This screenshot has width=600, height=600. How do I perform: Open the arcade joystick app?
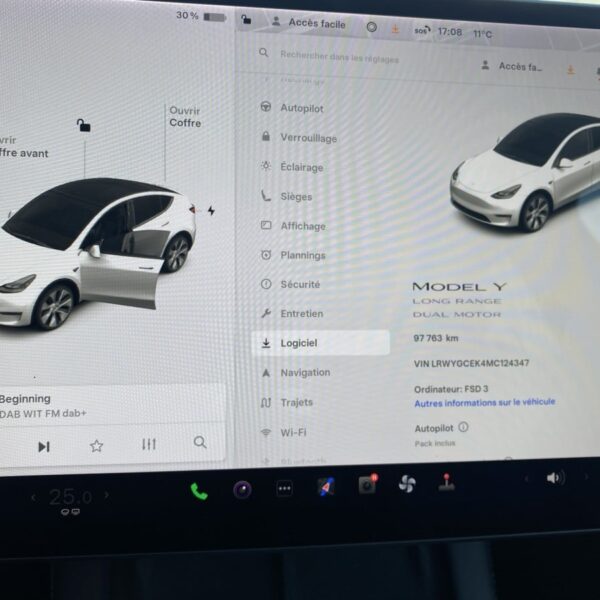(446, 482)
